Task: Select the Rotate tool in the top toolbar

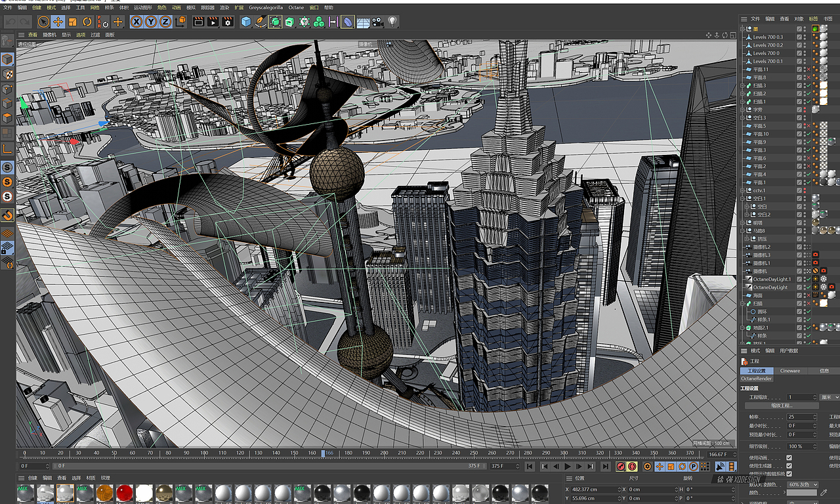Action: (87, 22)
